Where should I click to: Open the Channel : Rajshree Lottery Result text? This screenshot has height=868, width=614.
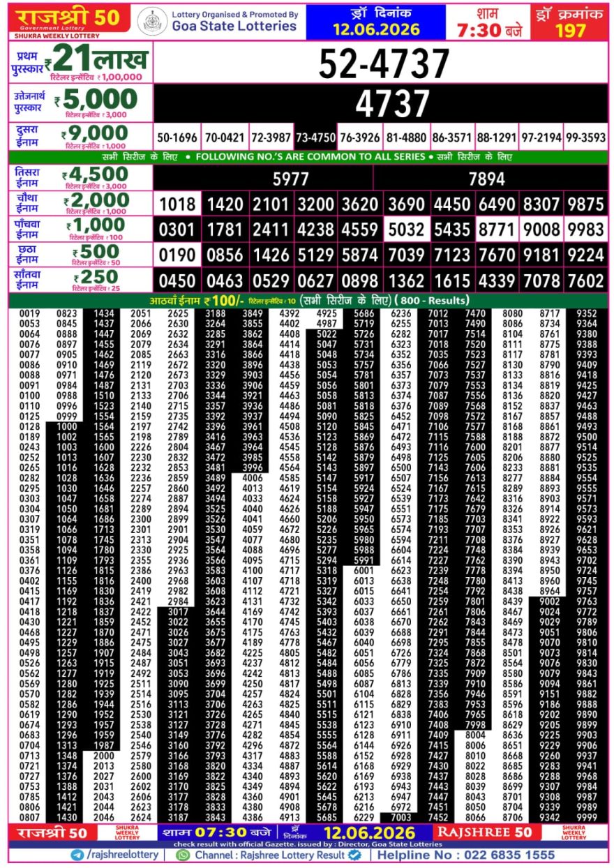coord(270,855)
